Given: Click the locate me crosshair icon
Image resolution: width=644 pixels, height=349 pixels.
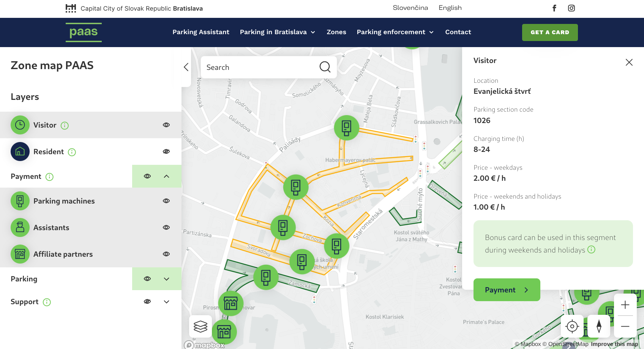Looking at the screenshot, I should tap(572, 326).
